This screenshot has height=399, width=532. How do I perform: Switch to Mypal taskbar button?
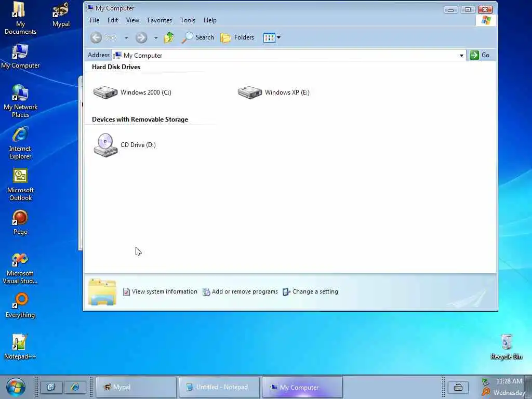coord(136,387)
